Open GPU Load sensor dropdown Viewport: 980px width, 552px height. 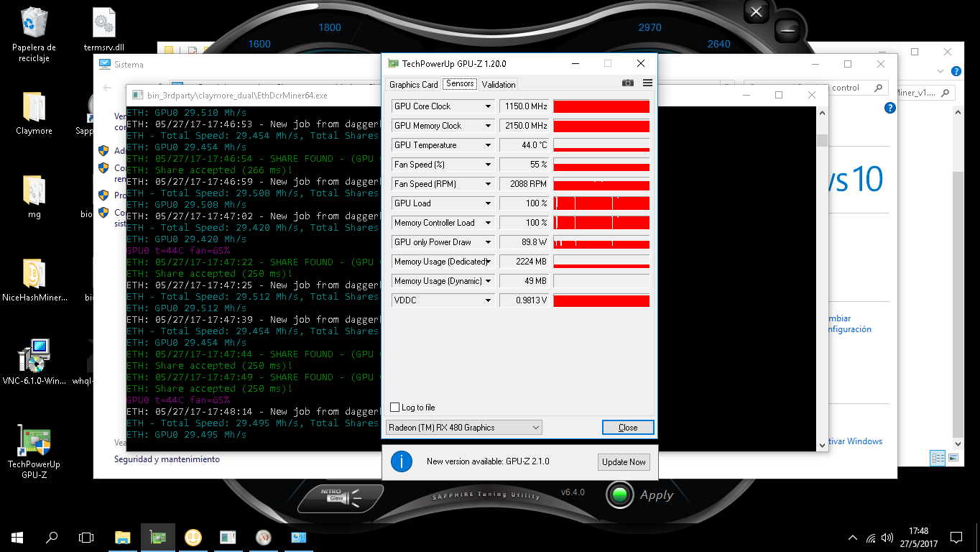pyautogui.click(x=488, y=203)
